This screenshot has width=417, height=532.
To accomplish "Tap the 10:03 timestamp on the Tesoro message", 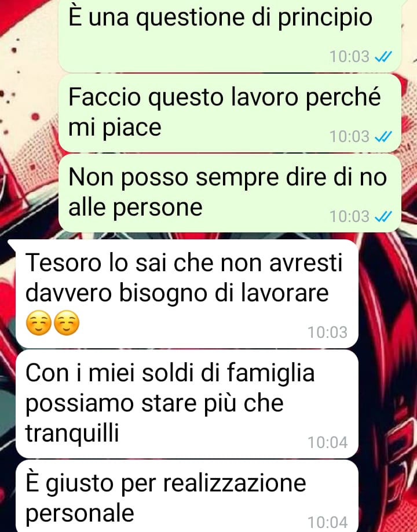I will point(327,332).
